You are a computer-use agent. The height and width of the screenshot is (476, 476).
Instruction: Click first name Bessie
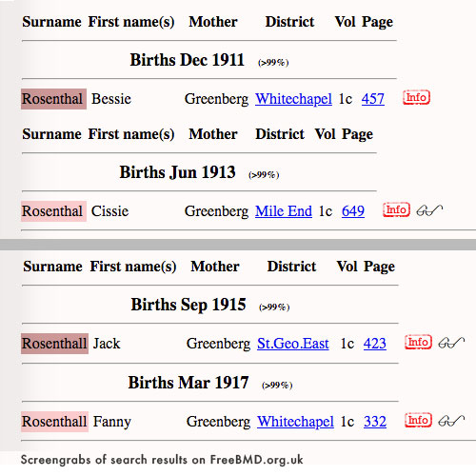coord(111,99)
